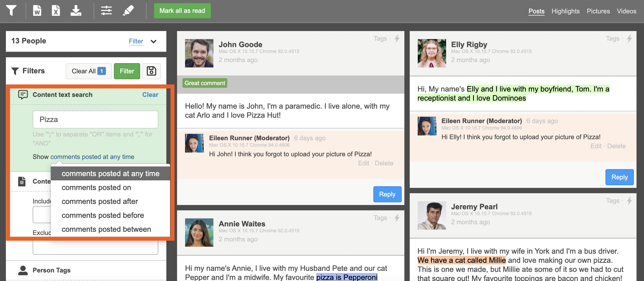Export posts to Excel spreadsheet

click(56, 11)
